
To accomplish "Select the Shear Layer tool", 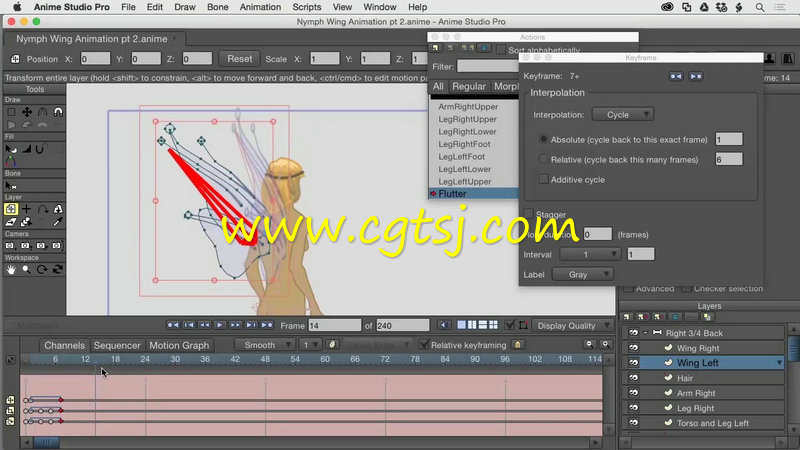I will tap(11, 222).
